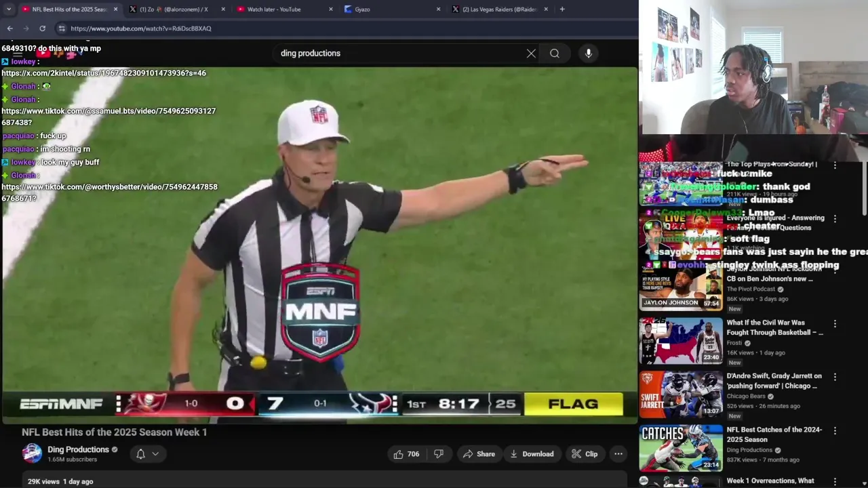Viewport: 868px width, 488px height.
Task: Reload the page with refresh icon
Action: tap(42, 28)
